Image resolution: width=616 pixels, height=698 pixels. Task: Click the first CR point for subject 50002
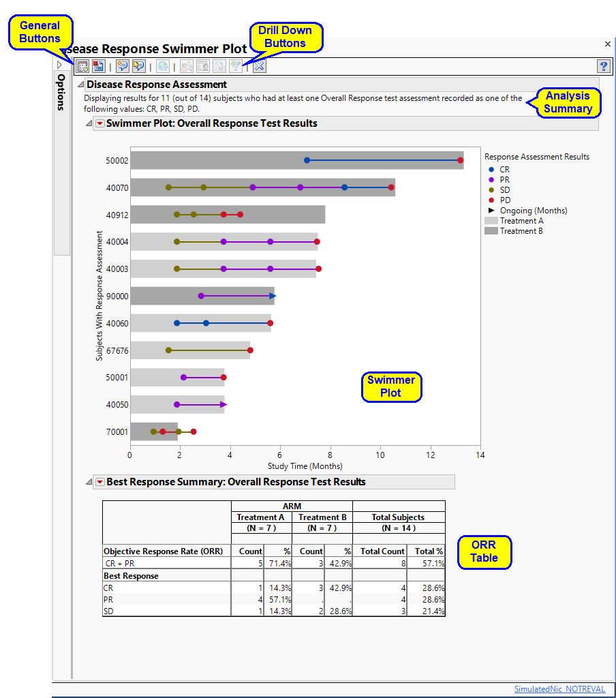[307, 160]
